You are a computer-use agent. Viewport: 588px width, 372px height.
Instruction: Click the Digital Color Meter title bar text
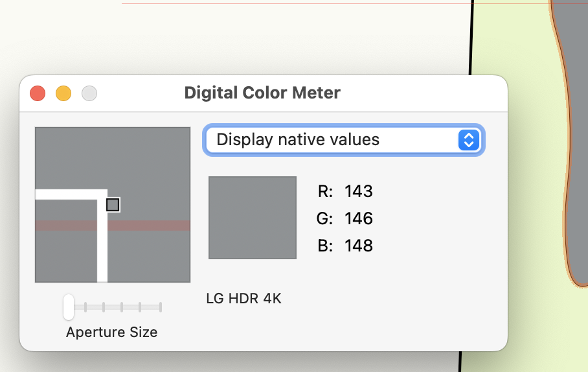262,93
